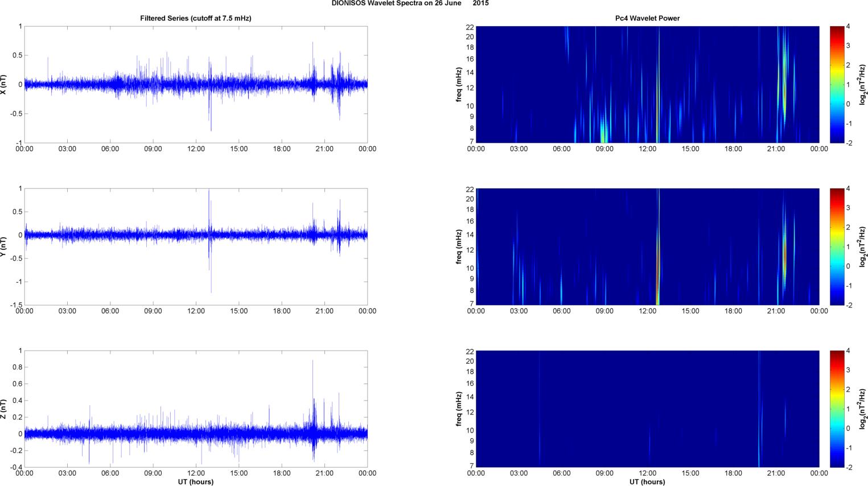Click the log2(nT²/Hz) label of top colorbar
Image resolution: width=868 pixels, height=486 pixels.
point(863,84)
